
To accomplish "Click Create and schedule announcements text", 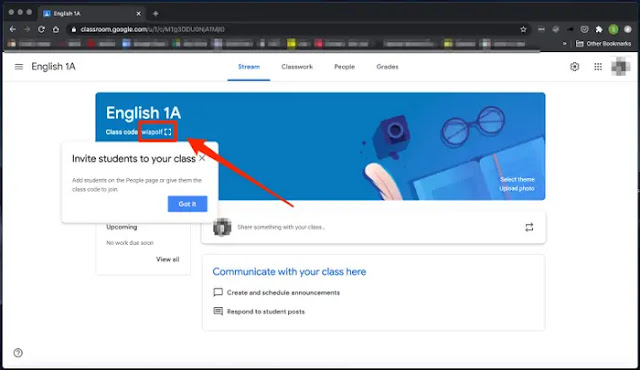I will [283, 292].
